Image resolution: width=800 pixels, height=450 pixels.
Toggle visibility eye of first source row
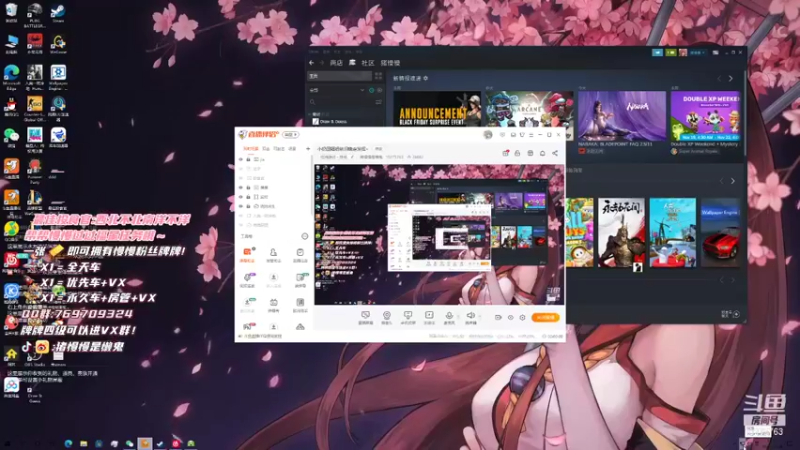pyautogui.click(x=241, y=159)
